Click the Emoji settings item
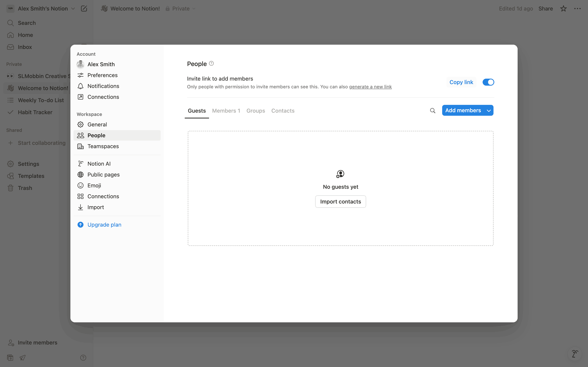 click(94, 185)
